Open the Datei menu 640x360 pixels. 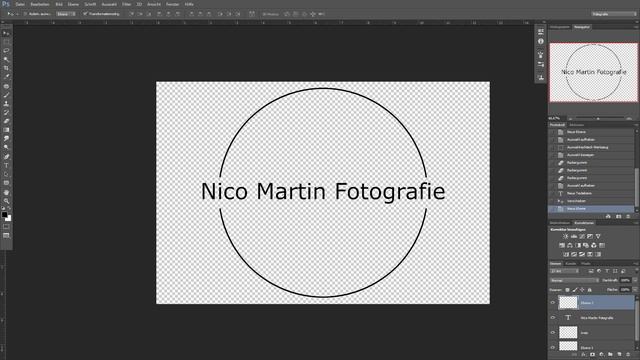(x=20, y=4)
